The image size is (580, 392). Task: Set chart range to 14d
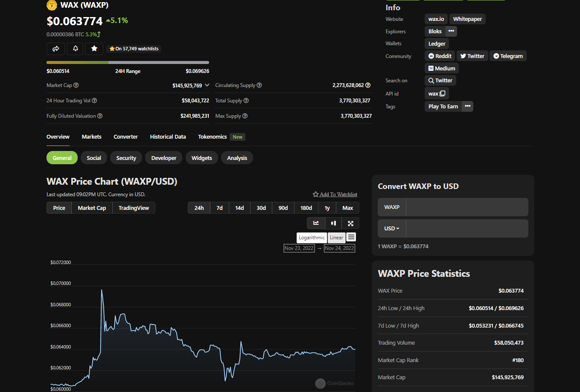pyautogui.click(x=239, y=208)
